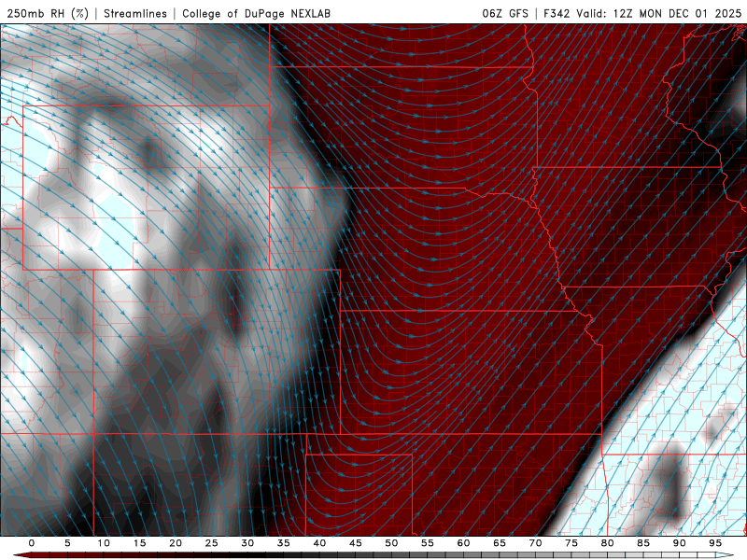
Task: Click the "60" tick label on the colorbar
Action: coord(463,543)
